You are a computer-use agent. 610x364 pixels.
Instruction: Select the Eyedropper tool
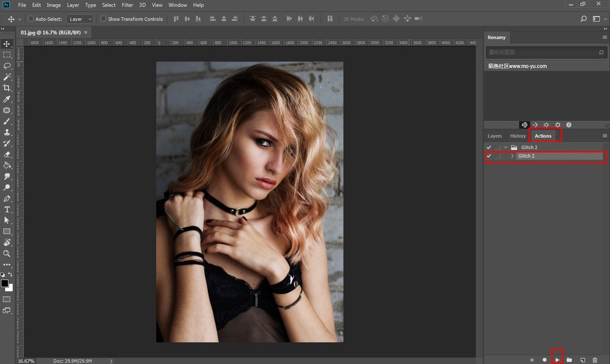7,99
